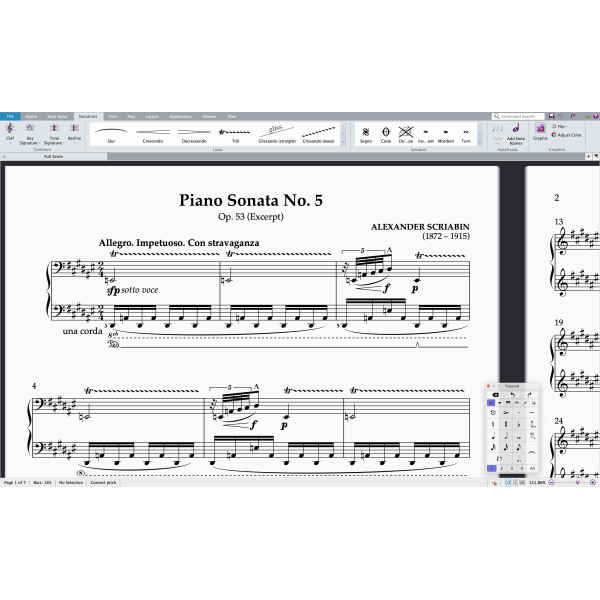Collapse the ribbon with the up-arrow icon
Image resolution: width=600 pixels, height=600 pixels.
587,117
